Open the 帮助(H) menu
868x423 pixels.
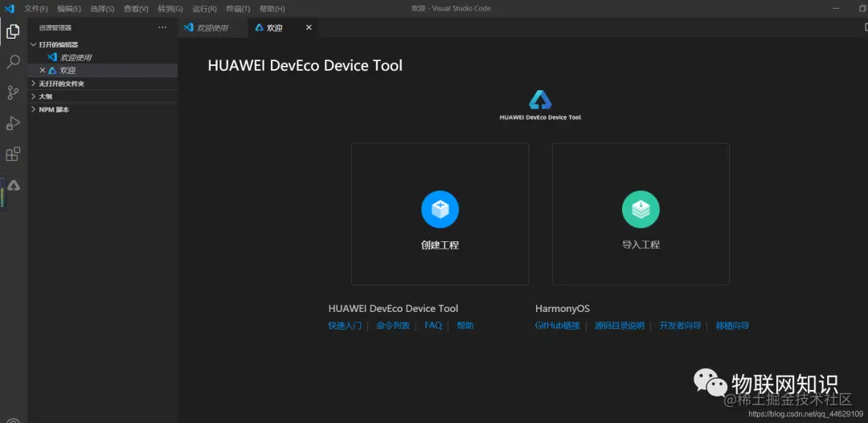pos(272,9)
